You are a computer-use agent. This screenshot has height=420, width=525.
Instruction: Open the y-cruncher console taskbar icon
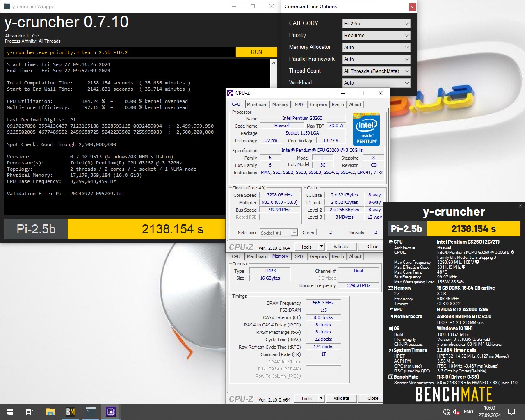[x=91, y=412]
